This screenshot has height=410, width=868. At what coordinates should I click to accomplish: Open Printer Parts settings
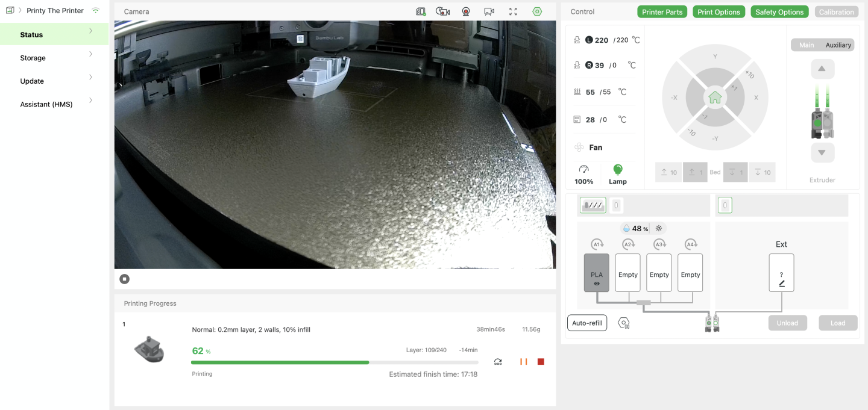(662, 12)
